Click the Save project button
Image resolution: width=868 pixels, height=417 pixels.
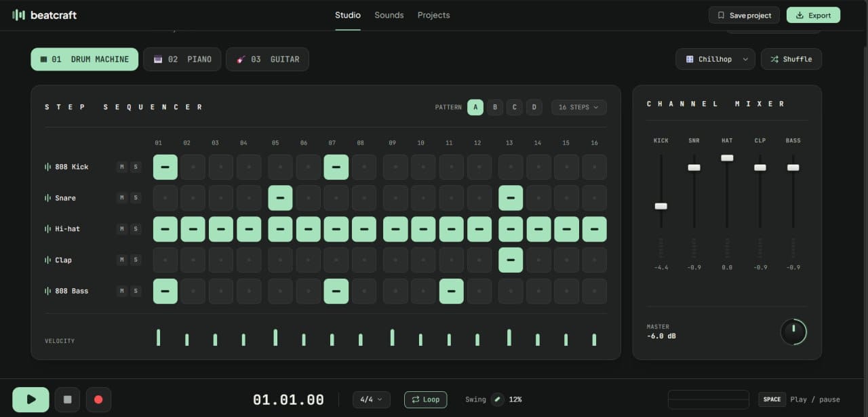click(x=745, y=15)
